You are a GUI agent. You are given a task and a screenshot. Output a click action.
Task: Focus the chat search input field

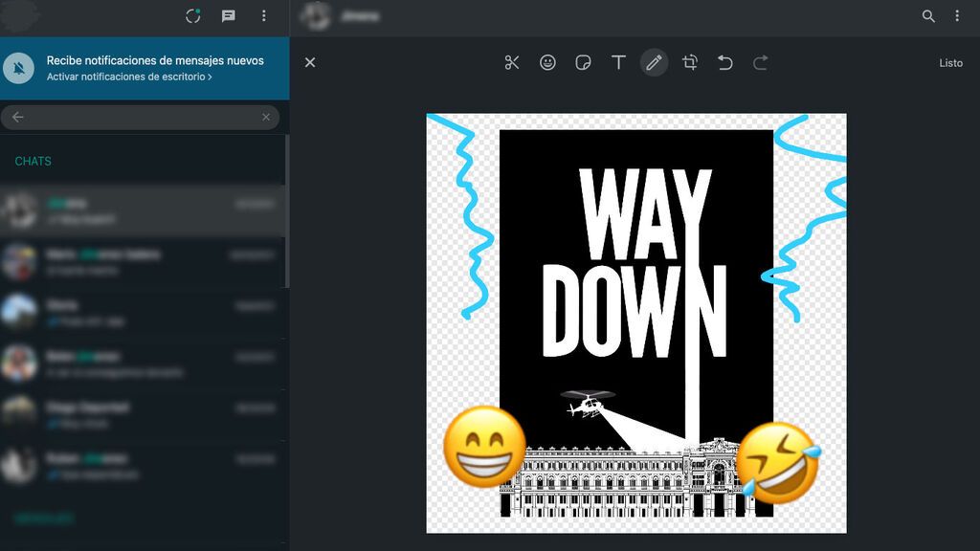point(140,117)
